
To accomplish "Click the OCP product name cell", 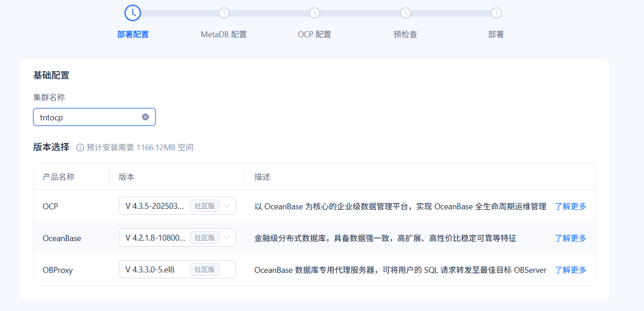I will pyautogui.click(x=50, y=207).
